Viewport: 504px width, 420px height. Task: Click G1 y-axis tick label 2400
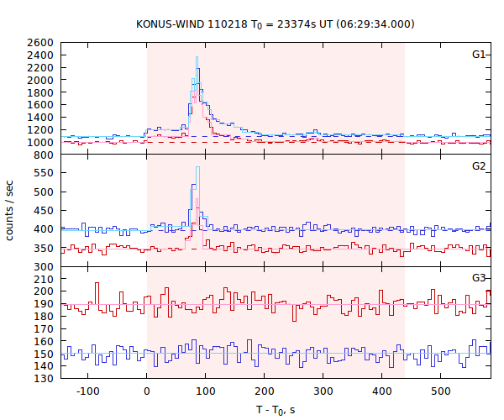pyautogui.click(x=40, y=55)
